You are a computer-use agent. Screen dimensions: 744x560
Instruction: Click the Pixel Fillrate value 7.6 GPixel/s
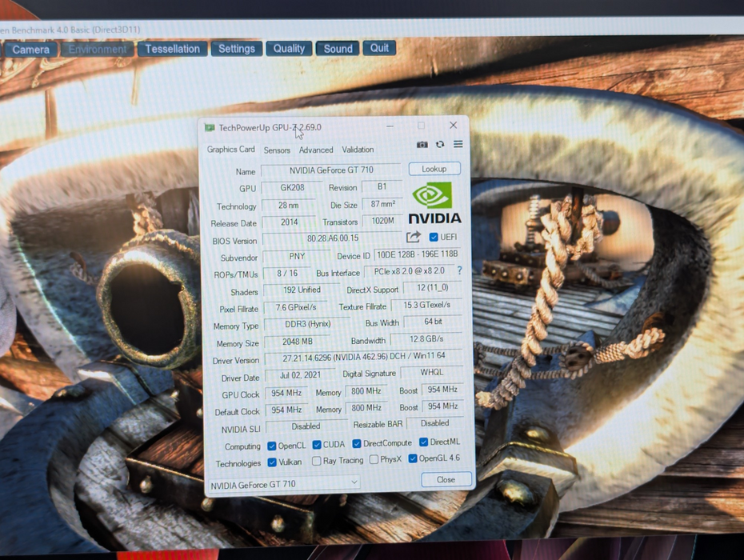(x=296, y=307)
